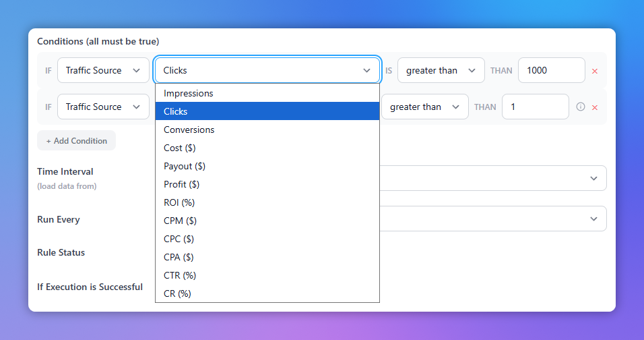Click the 'If Execution is Successful' label

[90, 287]
